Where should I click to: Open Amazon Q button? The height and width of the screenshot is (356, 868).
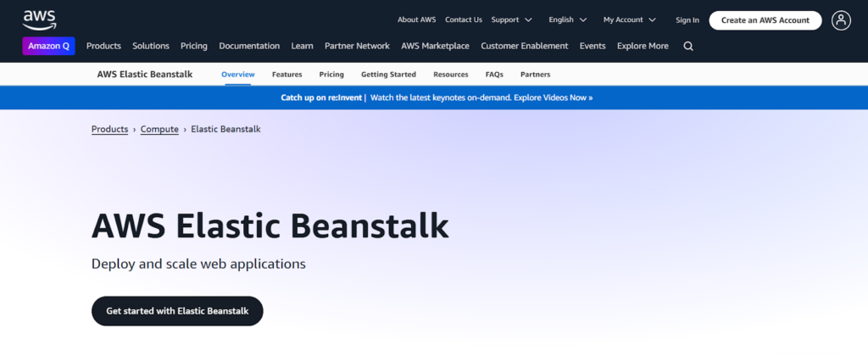tap(48, 46)
